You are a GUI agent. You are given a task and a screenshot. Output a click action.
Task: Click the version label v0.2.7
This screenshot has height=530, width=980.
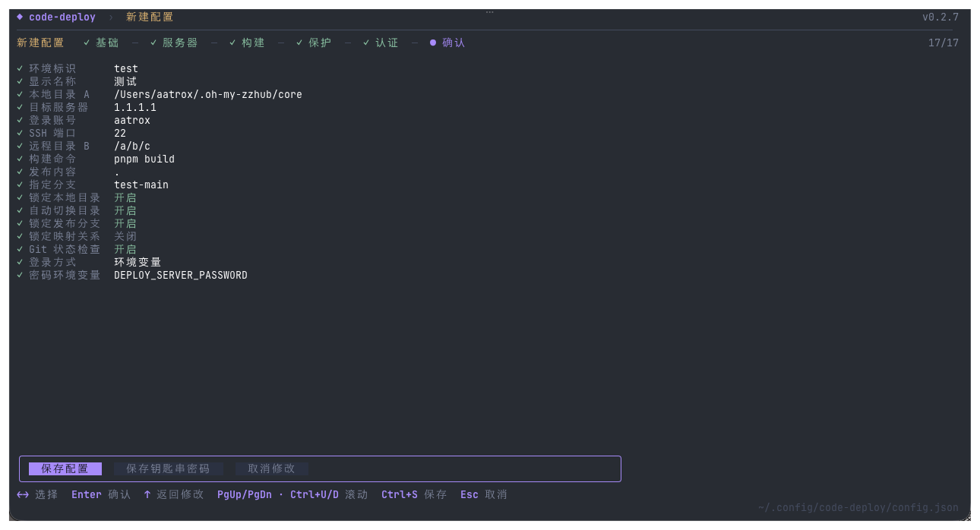coord(940,17)
